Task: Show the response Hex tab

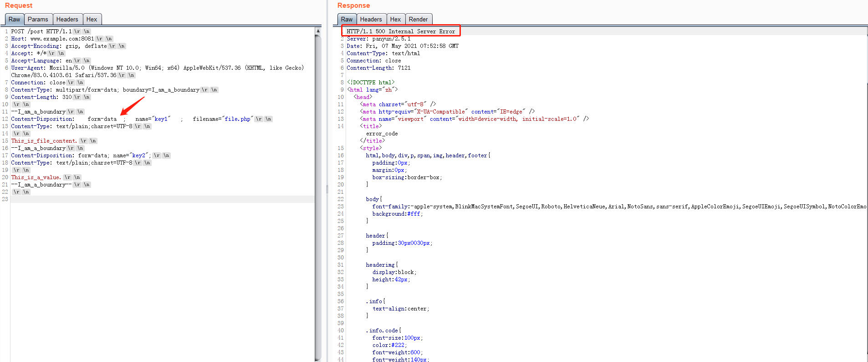Action: click(x=395, y=19)
